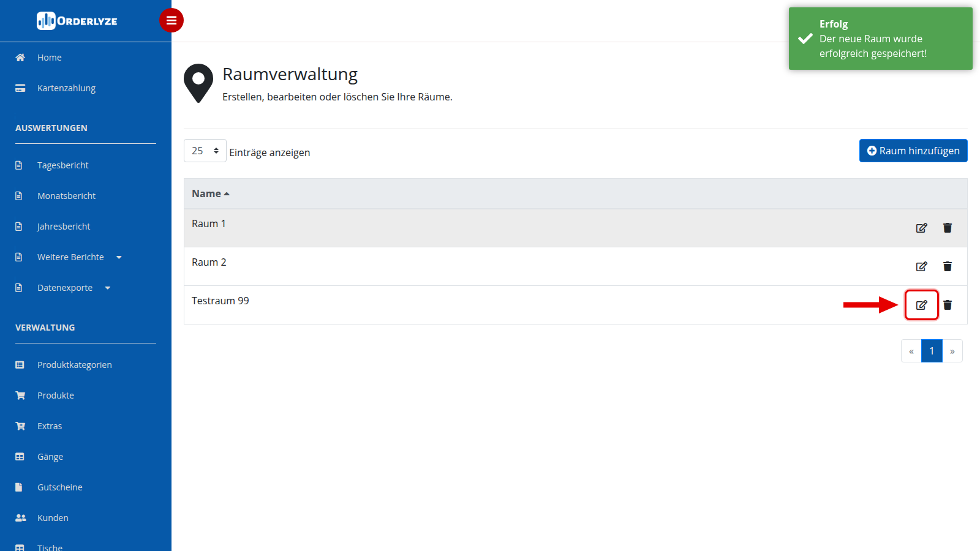Click the Tagesbericht document icon

coord(18,165)
